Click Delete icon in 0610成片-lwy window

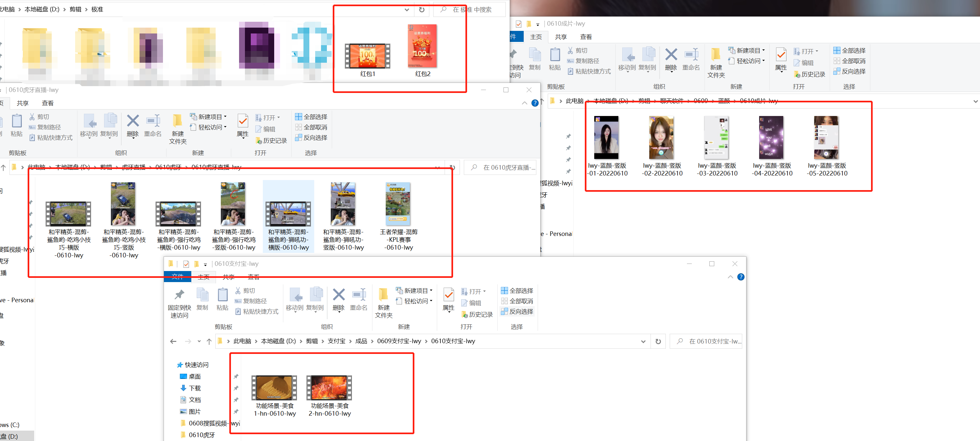point(671,60)
